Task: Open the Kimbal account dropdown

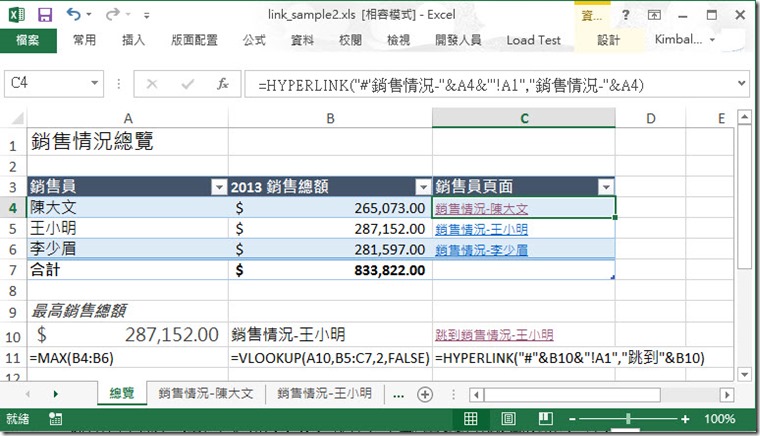Action: pos(684,39)
